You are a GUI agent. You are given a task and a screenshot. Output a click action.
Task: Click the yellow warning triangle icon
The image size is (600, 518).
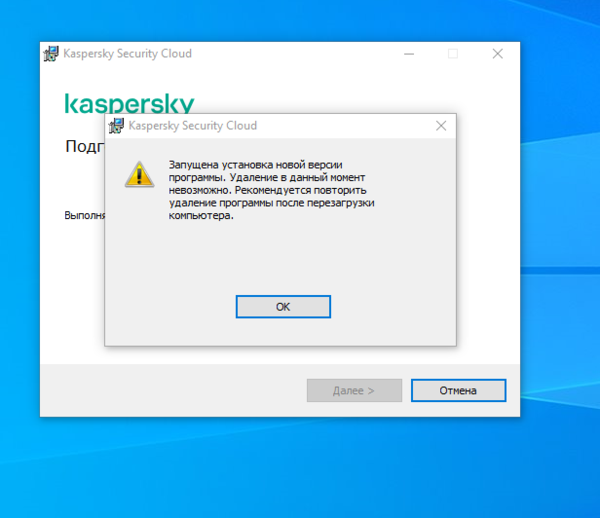(139, 174)
